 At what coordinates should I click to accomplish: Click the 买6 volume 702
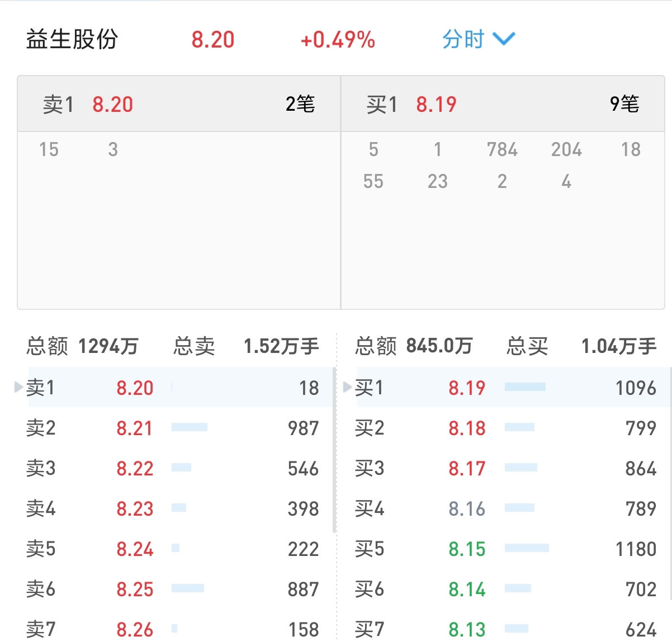click(641, 589)
